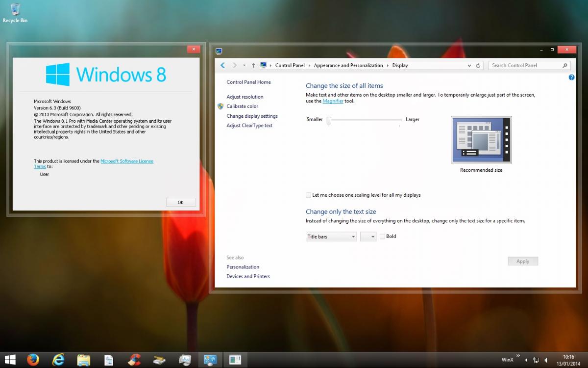Refresh the Display control panel page
The height and width of the screenshot is (368, 588).
479,65
